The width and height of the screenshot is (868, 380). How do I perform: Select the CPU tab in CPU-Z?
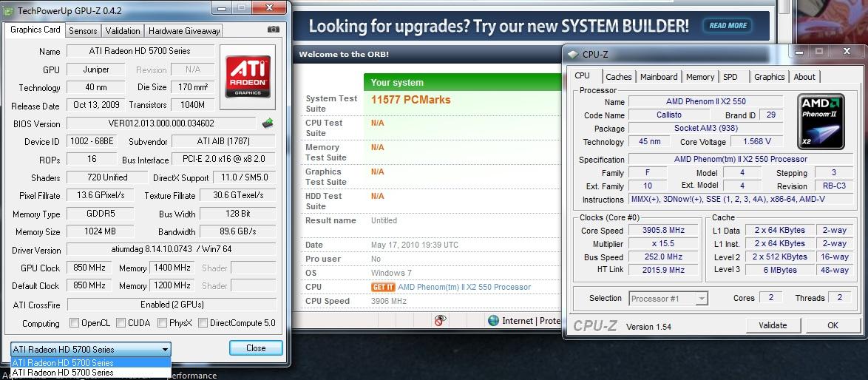[x=582, y=75]
